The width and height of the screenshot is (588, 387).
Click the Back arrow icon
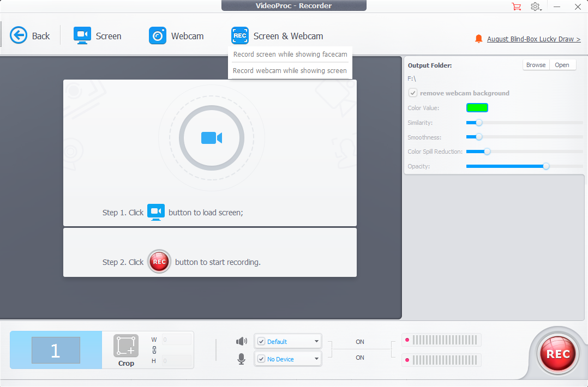pyautogui.click(x=19, y=35)
